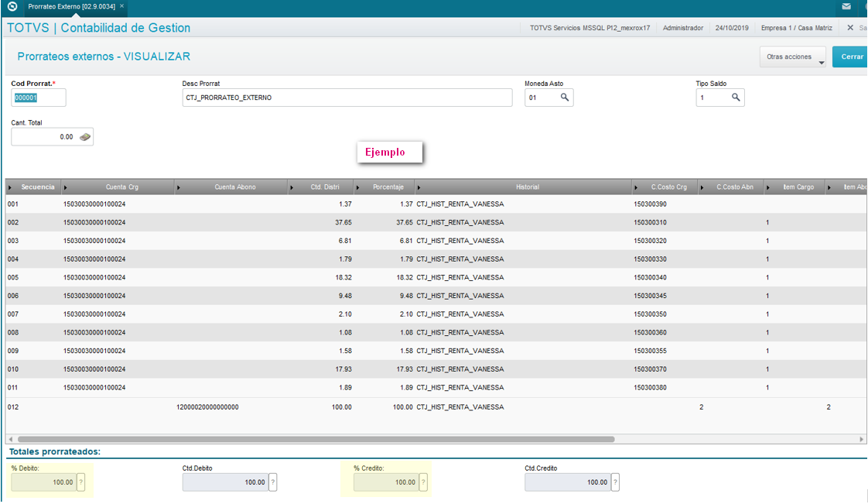Click Porcentaje value 17.93
Image resolution: width=868 pixels, height=504 pixels.
(x=405, y=369)
